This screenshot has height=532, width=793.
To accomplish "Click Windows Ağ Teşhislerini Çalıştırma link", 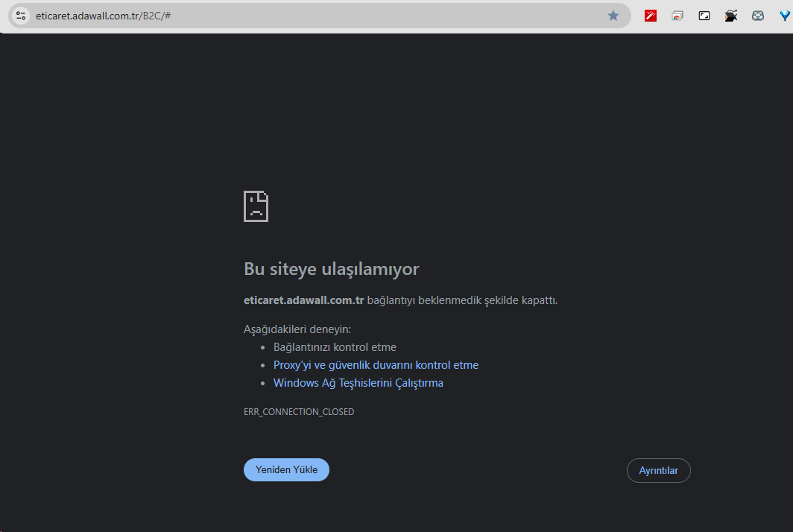I will (x=358, y=383).
